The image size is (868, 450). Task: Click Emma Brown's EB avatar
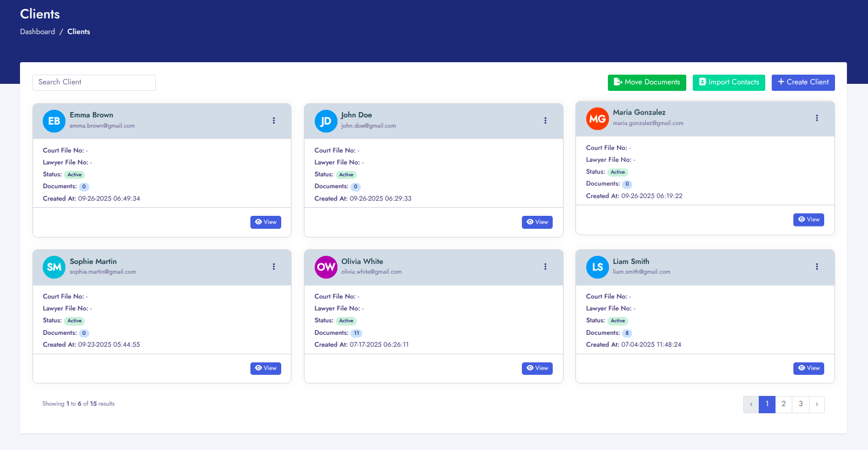[x=54, y=121]
